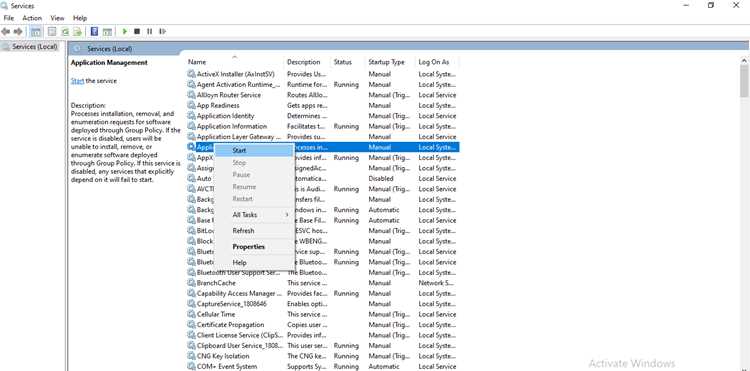Click the Services (Local) header bar
This screenshot has height=371, width=750.
click(x=408, y=48)
